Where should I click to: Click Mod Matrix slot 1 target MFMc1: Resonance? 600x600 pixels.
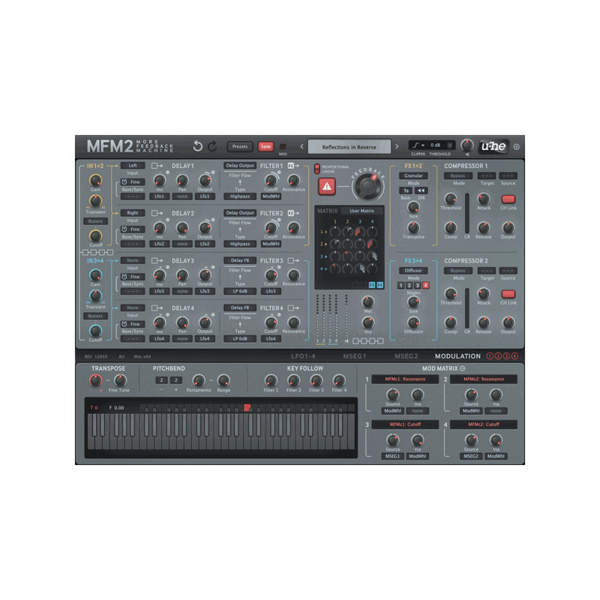click(x=405, y=379)
